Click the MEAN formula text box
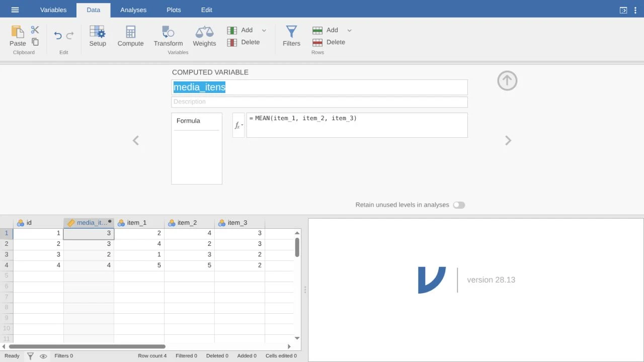Screen dimensions: 644x362 point(357,125)
